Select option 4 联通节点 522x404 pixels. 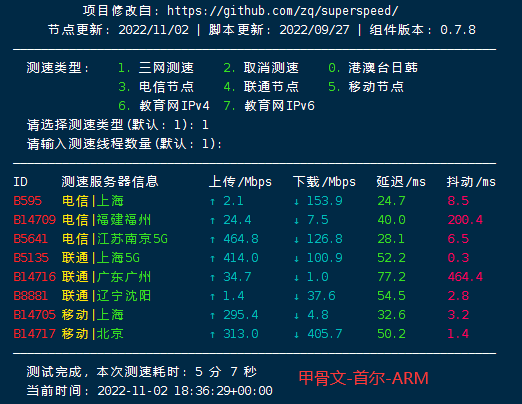click(261, 87)
